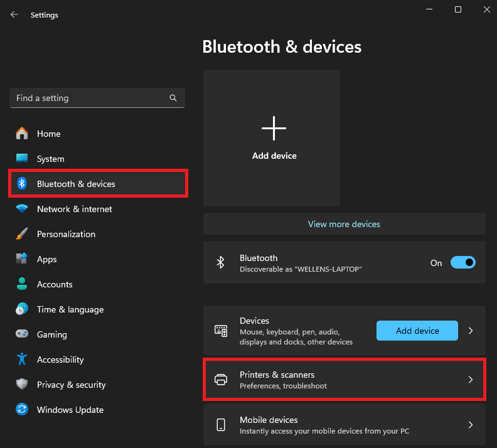Click Printers & scanners title text
The image size is (497, 448).
point(277,375)
